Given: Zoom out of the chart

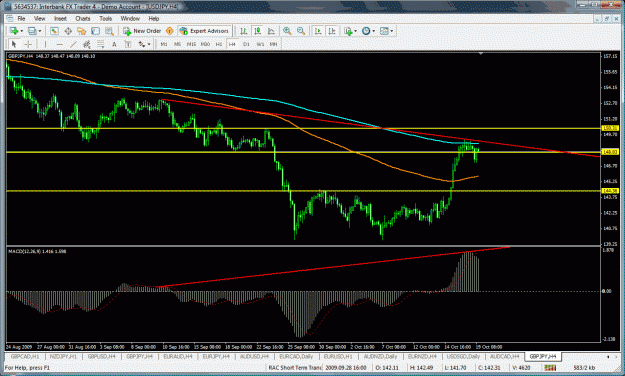Looking at the screenshot, I should click(x=301, y=31).
